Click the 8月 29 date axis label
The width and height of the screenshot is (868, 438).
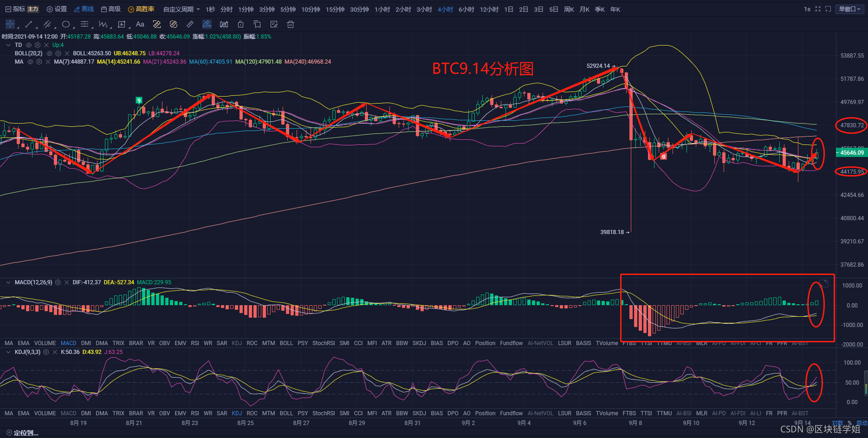click(357, 423)
